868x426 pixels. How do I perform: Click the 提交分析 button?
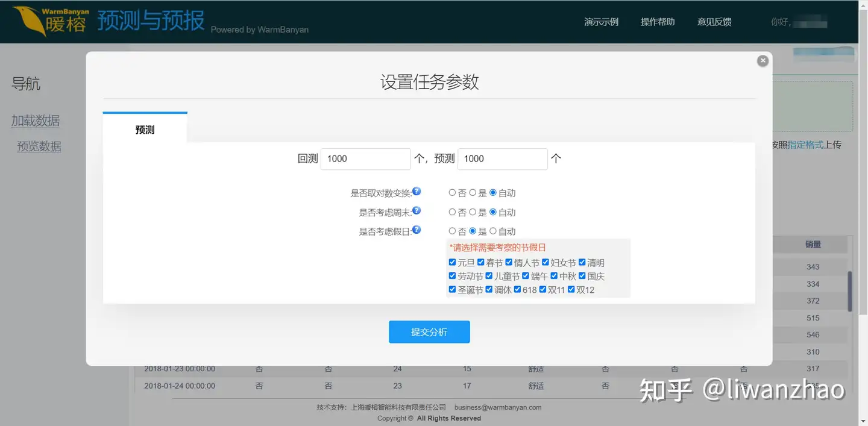429,332
